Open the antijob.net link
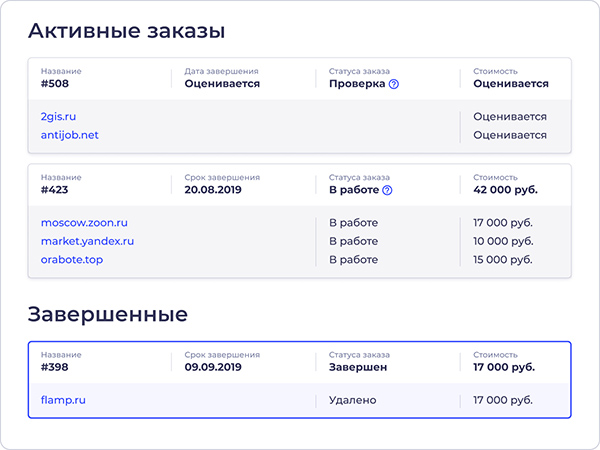600x450 pixels. [x=69, y=135]
